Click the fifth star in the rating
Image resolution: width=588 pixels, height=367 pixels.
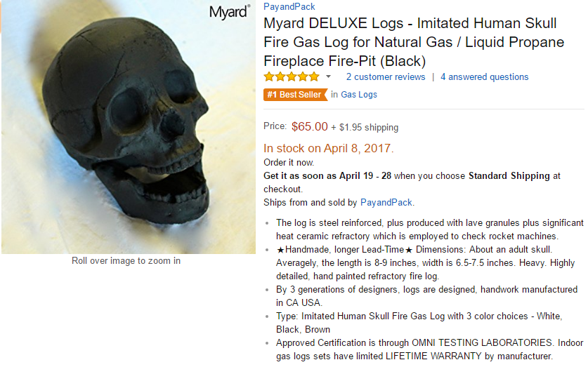[x=313, y=76]
